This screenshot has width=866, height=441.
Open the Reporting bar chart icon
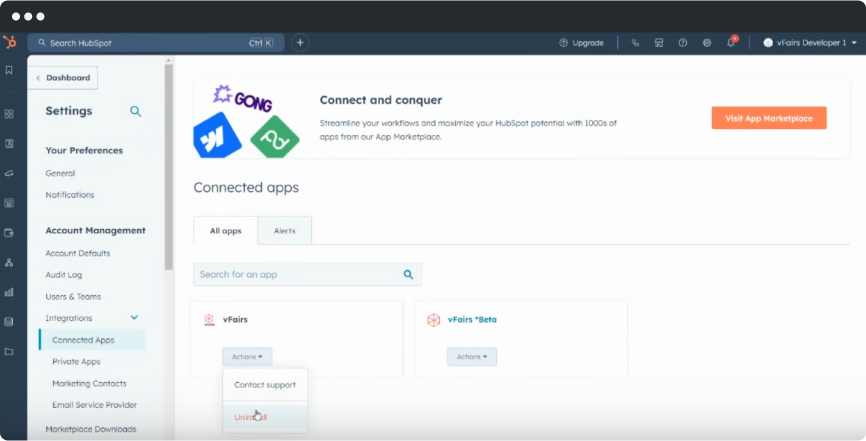point(9,292)
